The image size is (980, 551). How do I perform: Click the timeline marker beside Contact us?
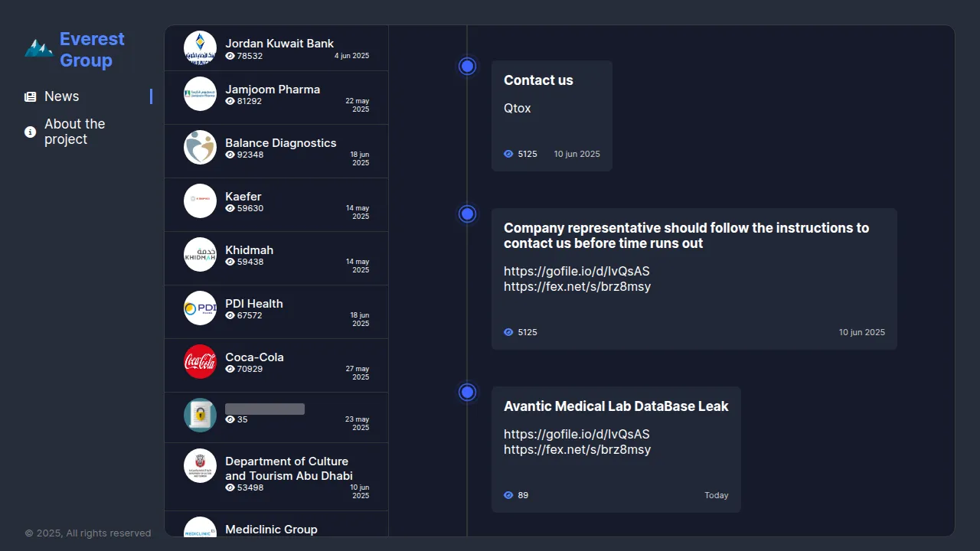[x=468, y=67]
